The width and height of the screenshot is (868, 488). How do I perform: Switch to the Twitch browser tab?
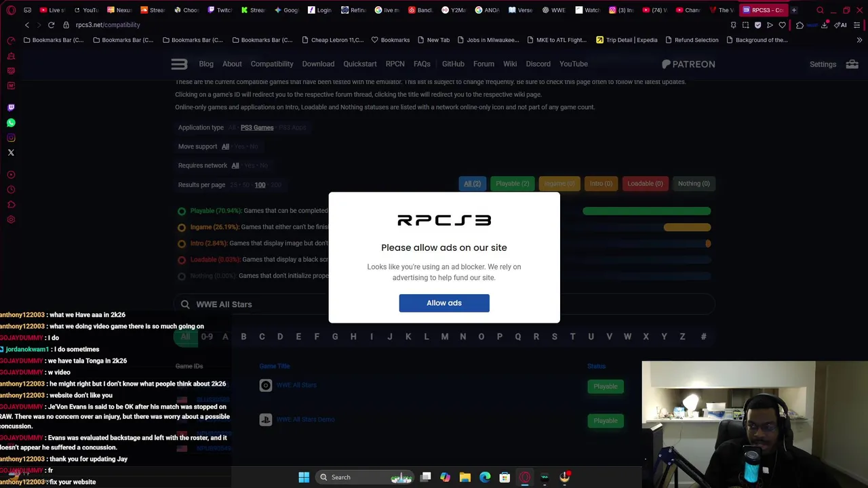tap(220, 10)
